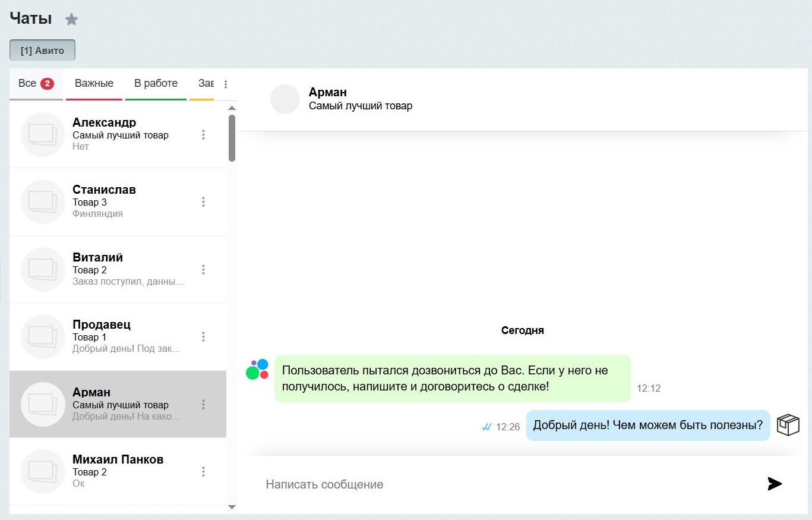Click the chat list scrollbar thumb
This screenshot has height=520, width=812.
tap(232, 138)
